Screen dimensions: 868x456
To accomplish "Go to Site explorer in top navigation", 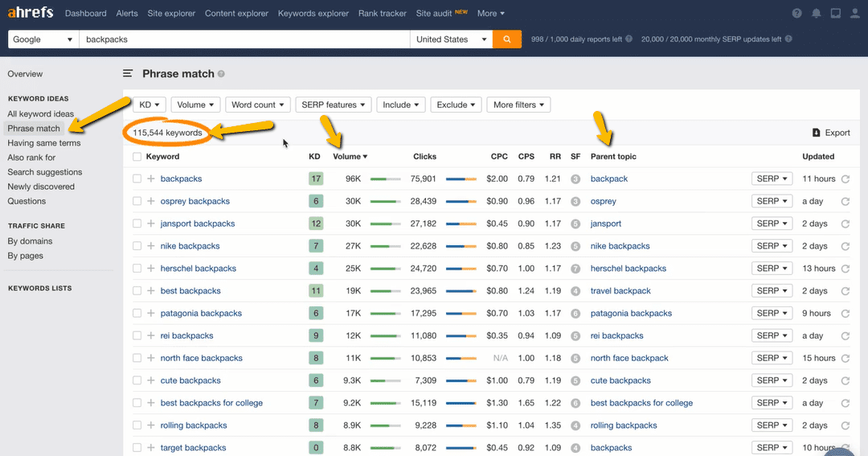I will [x=170, y=14].
